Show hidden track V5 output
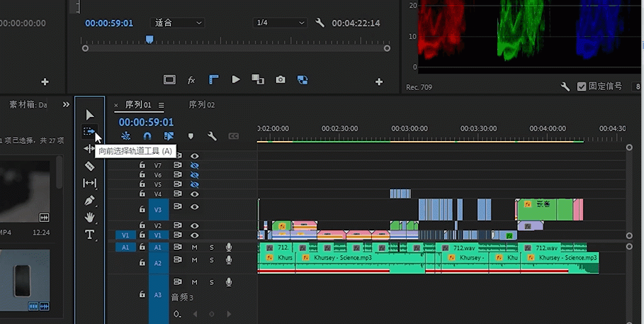Image resolution: width=644 pixels, height=324 pixels. [194, 184]
